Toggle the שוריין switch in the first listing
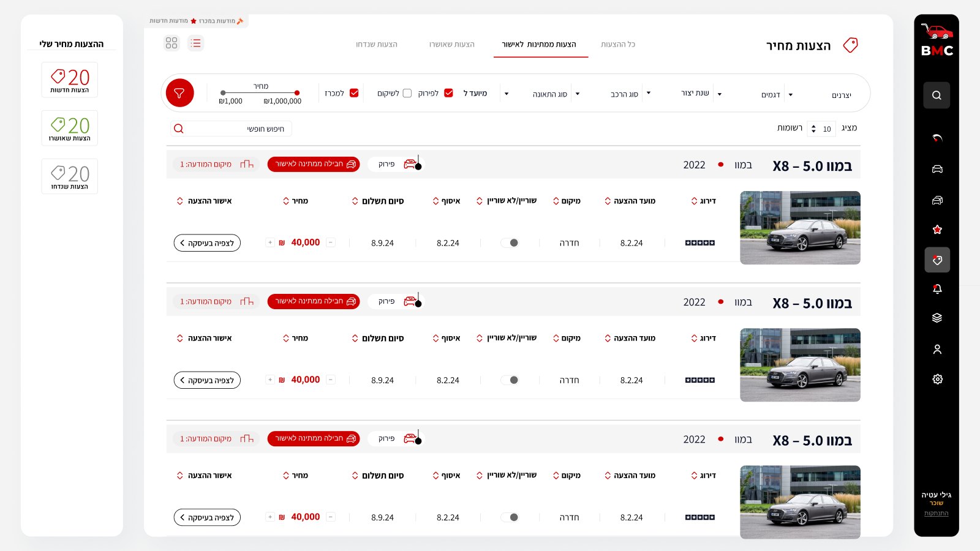Viewport: 980px width, 551px height. click(510, 243)
